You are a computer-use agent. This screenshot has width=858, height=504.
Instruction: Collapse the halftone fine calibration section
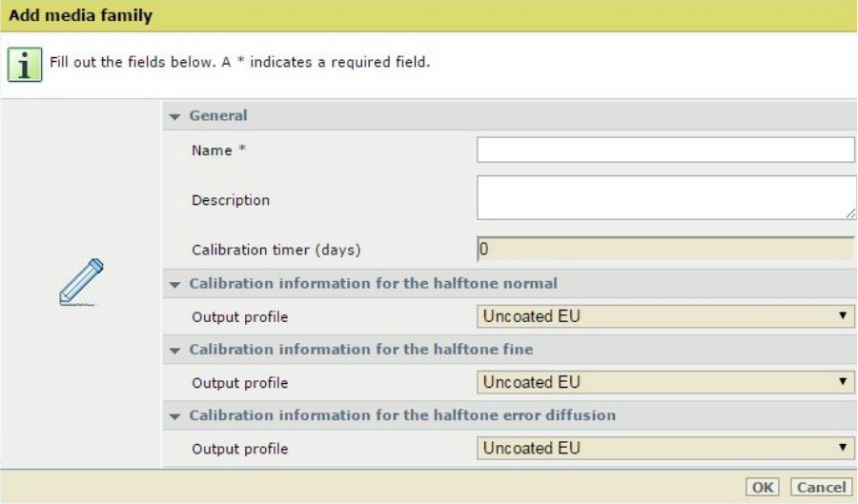pos(175,350)
